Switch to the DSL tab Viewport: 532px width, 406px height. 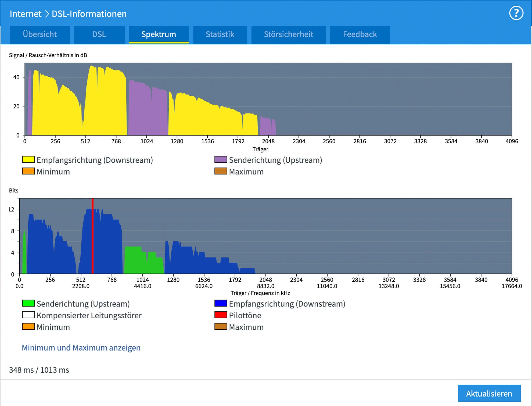click(99, 34)
